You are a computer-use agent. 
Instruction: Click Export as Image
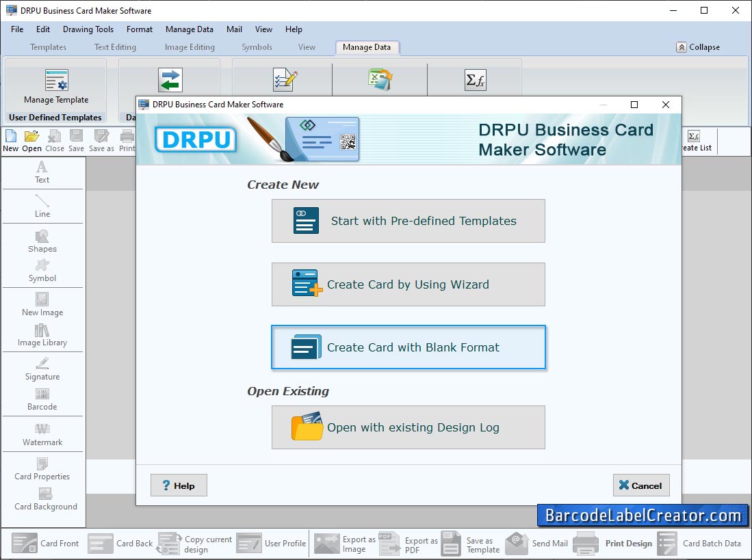point(345,544)
